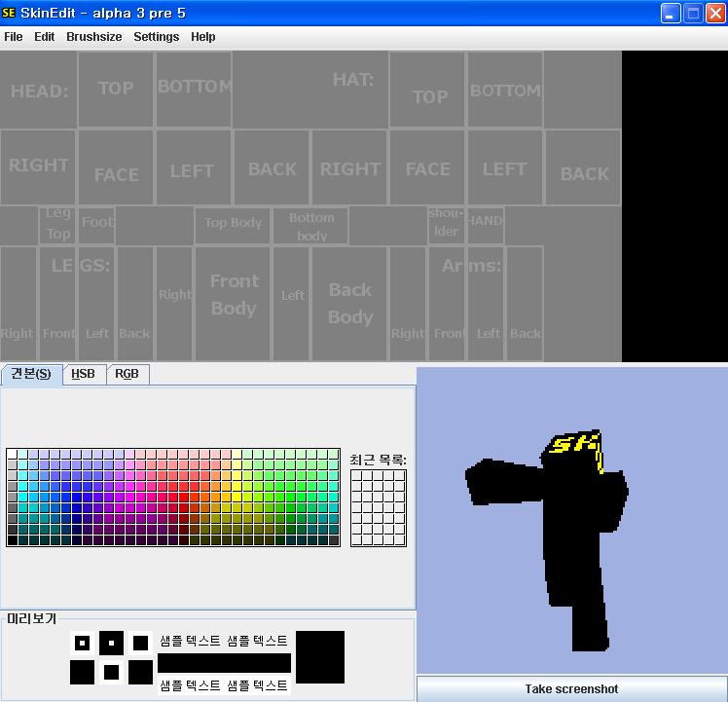Viewport: 728px width, 702px height.
Task: Click the hat TOP skin region
Action: (427, 89)
